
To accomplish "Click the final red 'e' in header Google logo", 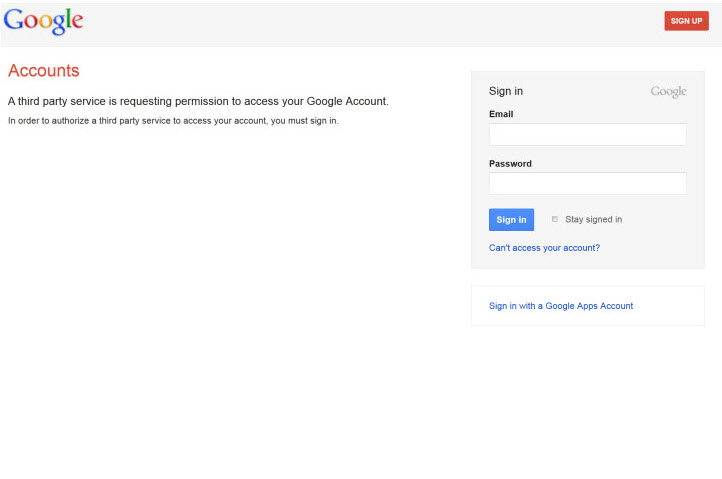I will [77, 22].
